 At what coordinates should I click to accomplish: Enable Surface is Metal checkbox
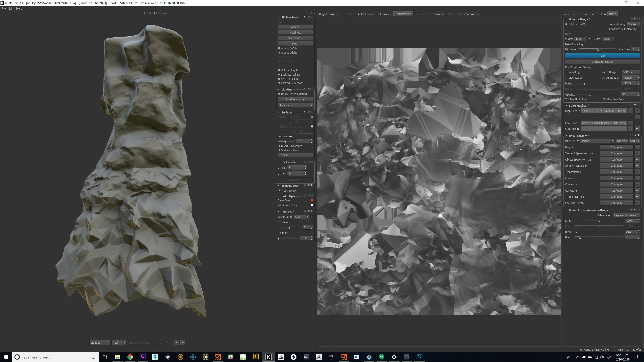pyautogui.click(x=279, y=150)
